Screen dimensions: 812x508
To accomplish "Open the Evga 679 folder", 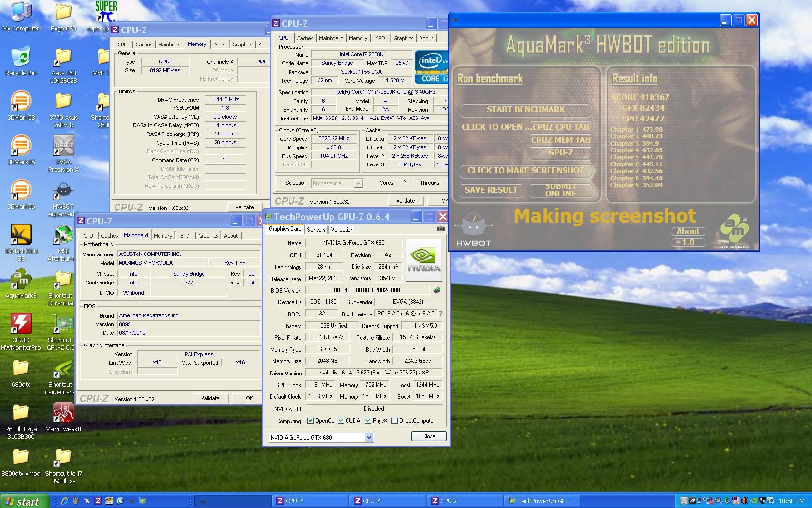I will (x=63, y=17).
